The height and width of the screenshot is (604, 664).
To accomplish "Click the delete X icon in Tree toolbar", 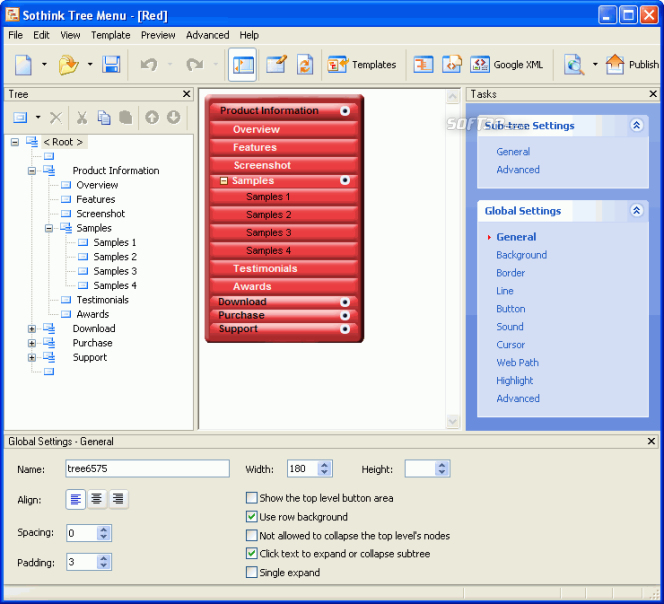I will (56, 117).
